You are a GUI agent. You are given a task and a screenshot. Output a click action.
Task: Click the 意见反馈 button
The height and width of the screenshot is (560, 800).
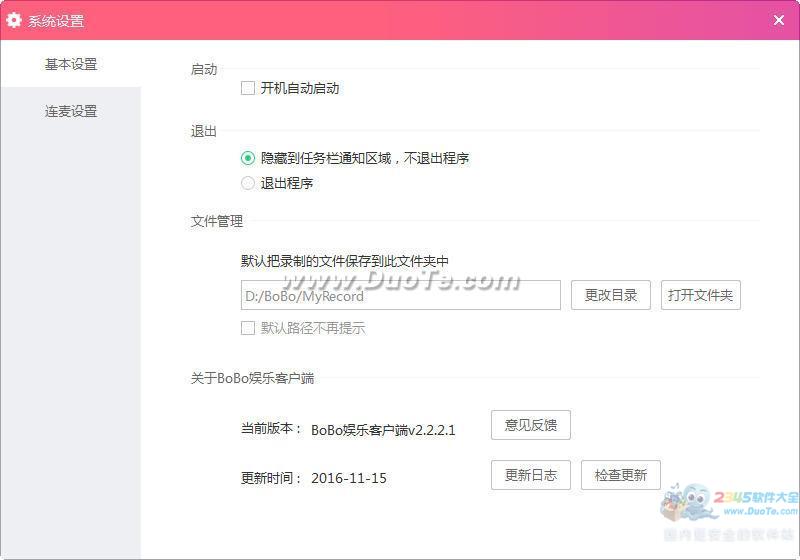[530, 425]
